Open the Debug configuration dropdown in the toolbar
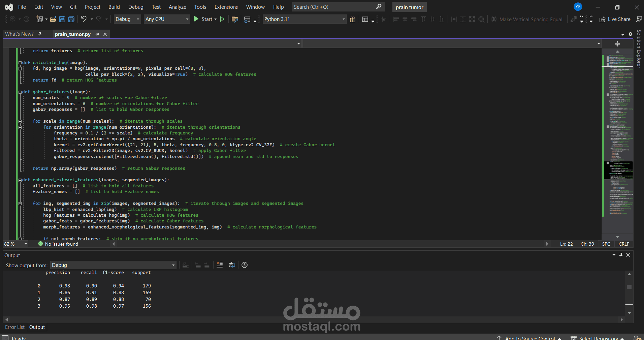The image size is (644, 340). [127, 19]
